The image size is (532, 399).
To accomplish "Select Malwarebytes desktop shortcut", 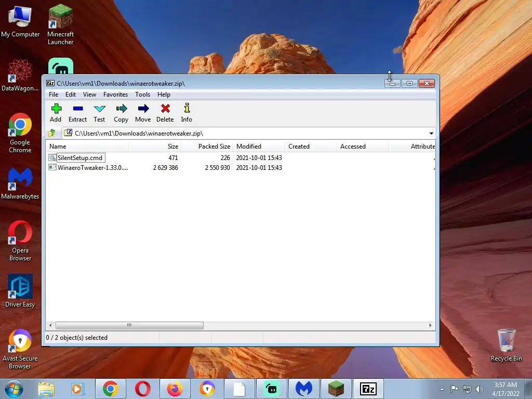I will pos(20,183).
